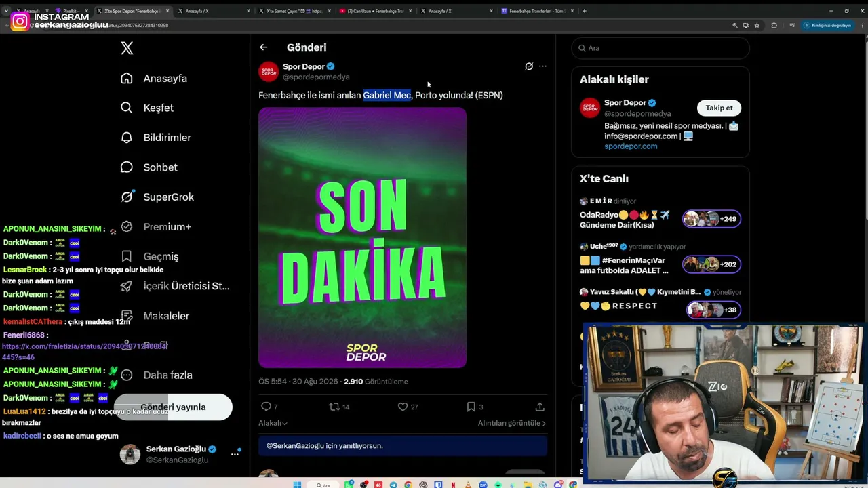Open ChatGPT from the taskbar
The image size is (868, 488).
(x=423, y=485)
